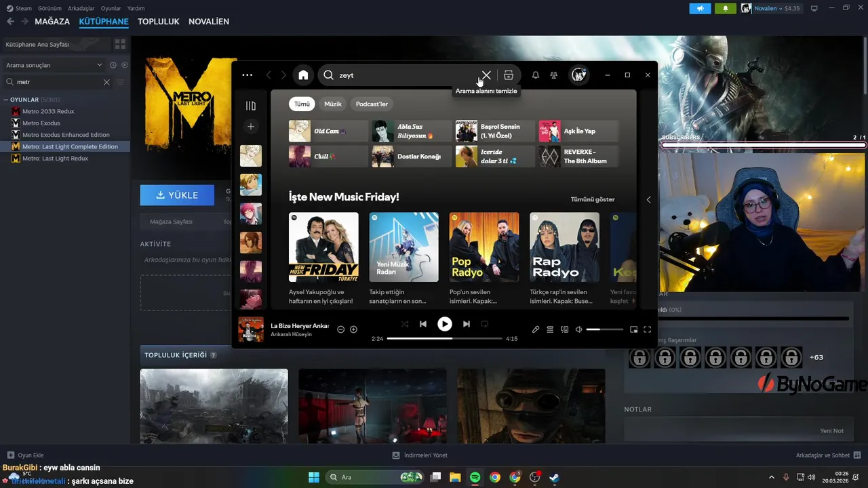Go to the TOPLULUK tab
Image resolution: width=868 pixels, height=488 pixels.
[159, 22]
